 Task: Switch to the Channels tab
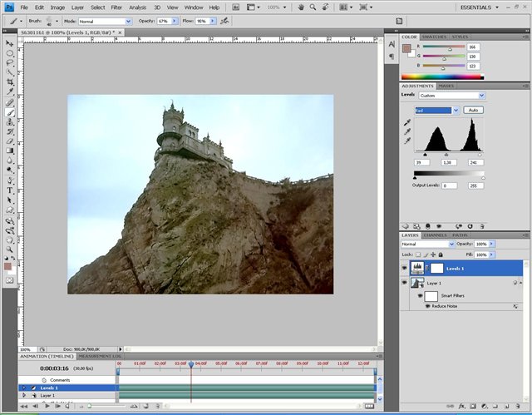pyautogui.click(x=435, y=235)
